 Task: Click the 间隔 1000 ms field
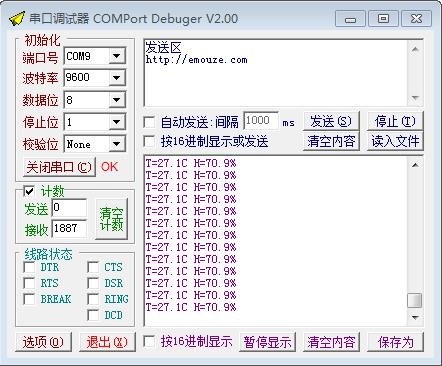261,121
